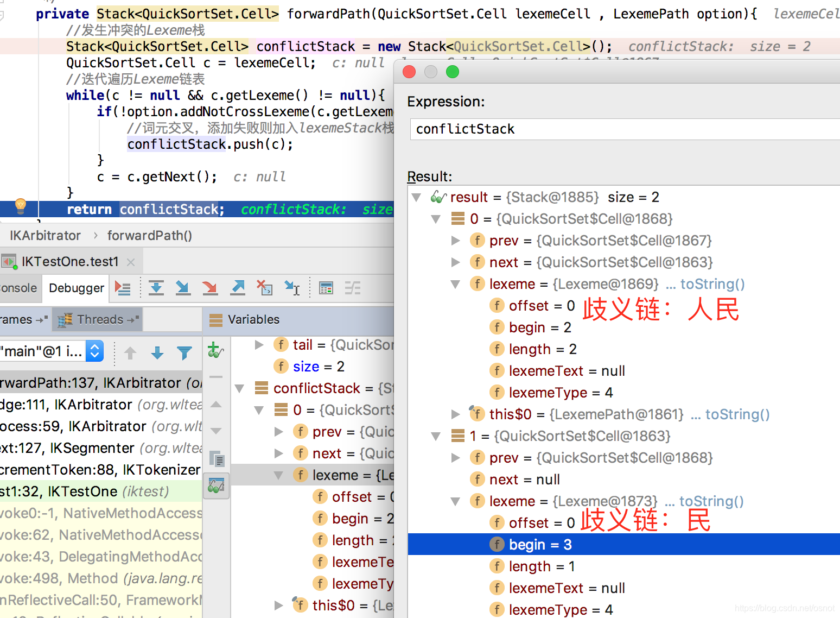
Task: Collapse result Stack@1885 node
Action: pos(416,197)
